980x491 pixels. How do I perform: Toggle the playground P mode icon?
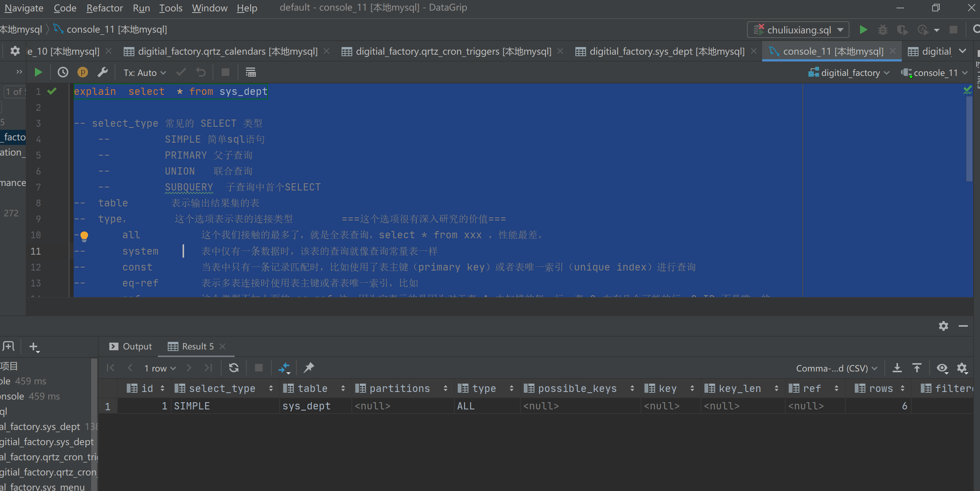point(83,72)
